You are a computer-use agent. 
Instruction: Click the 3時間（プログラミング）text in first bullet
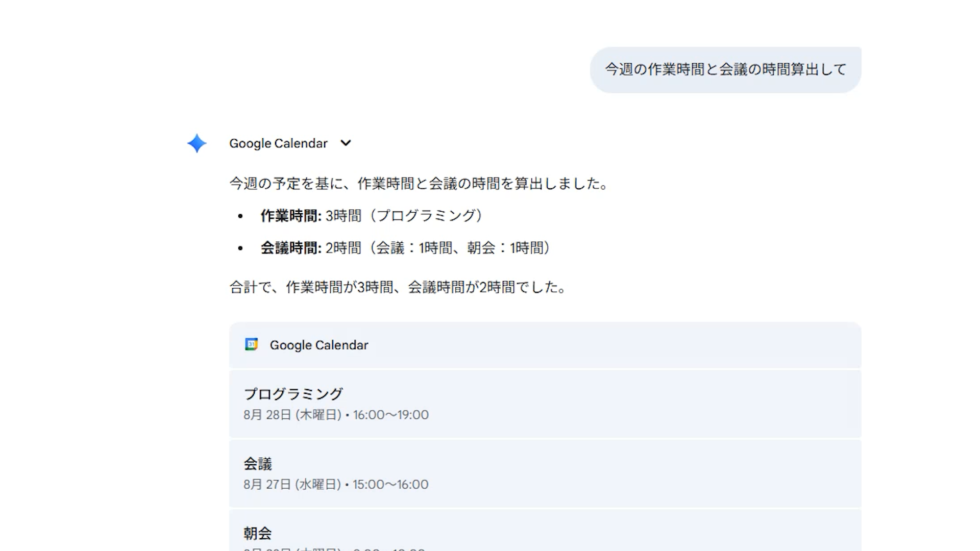pos(404,216)
